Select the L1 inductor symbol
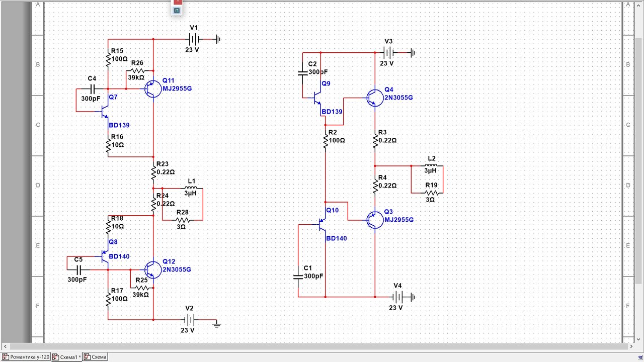Image resolution: width=644 pixels, height=362 pixels. 191,189
